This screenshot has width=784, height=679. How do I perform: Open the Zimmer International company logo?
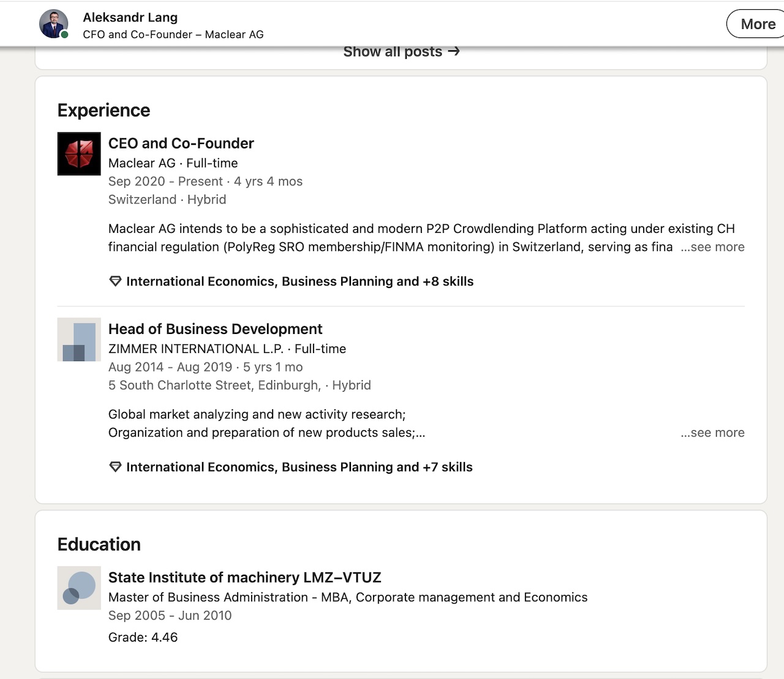[x=79, y=339]
